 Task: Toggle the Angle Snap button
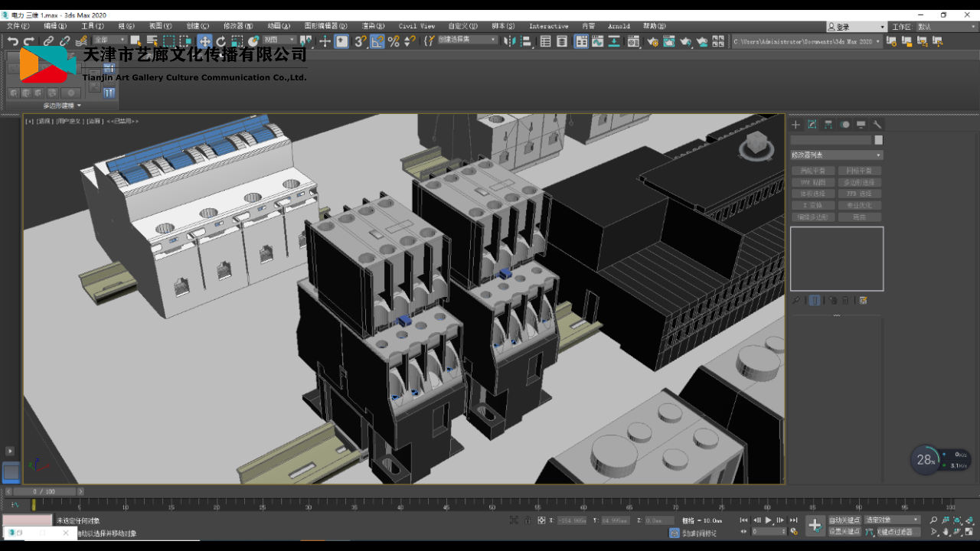(x=377, y=41)
